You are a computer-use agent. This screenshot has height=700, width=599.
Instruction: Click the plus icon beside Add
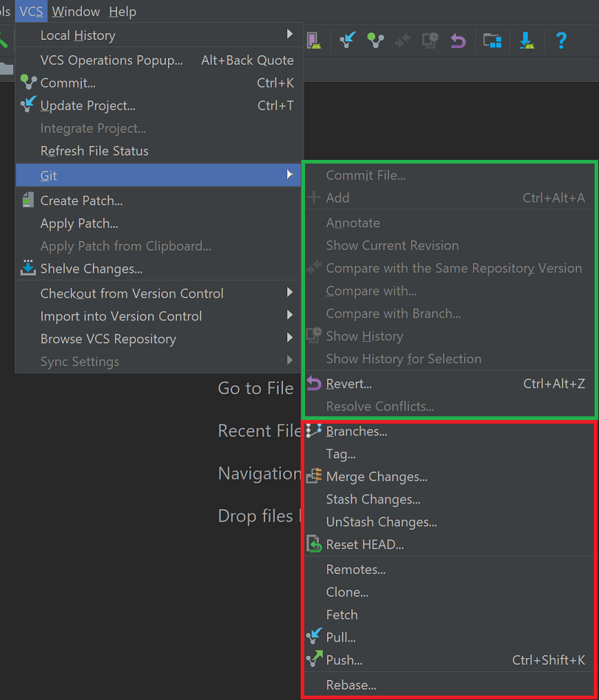tap(314, 197)
